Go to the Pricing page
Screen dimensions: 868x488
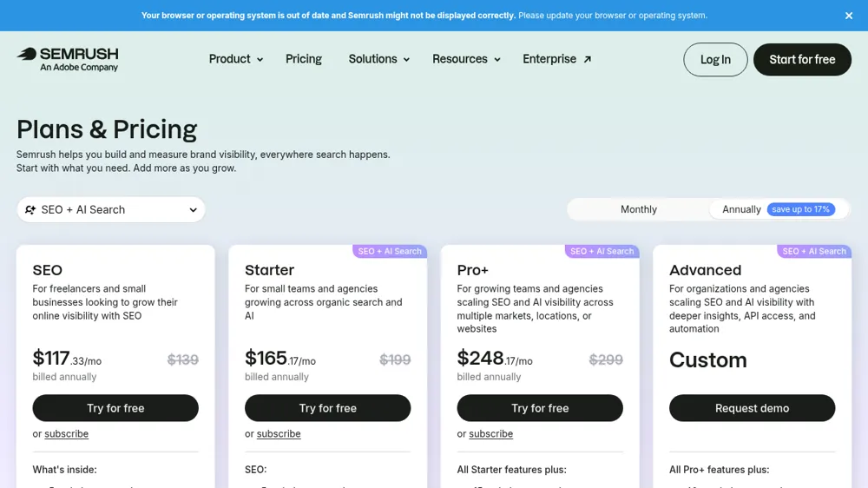pos(303,59)
